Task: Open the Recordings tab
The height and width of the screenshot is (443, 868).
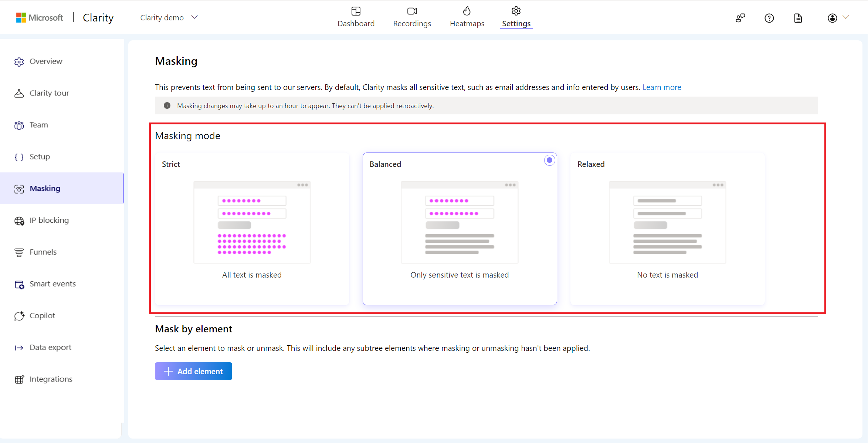Action: coord(412,17)
